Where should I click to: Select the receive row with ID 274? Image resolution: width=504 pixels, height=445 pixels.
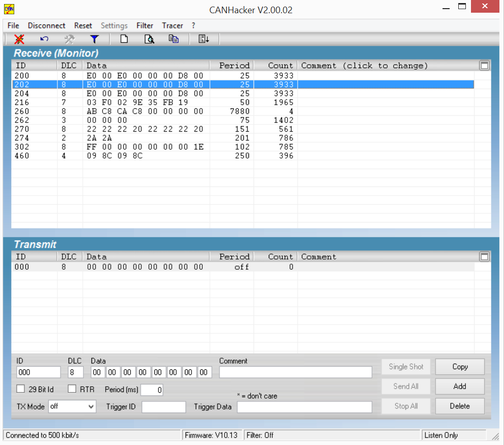click(x=243, y=138)
